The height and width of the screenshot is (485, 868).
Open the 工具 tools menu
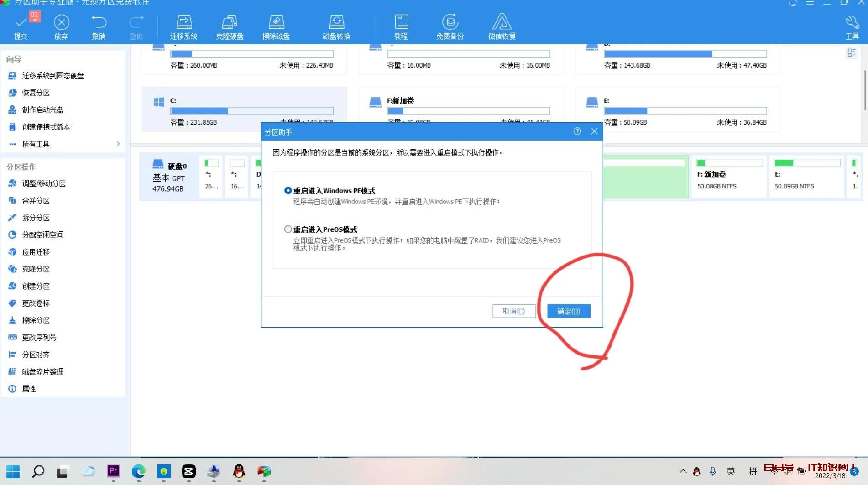852,27
